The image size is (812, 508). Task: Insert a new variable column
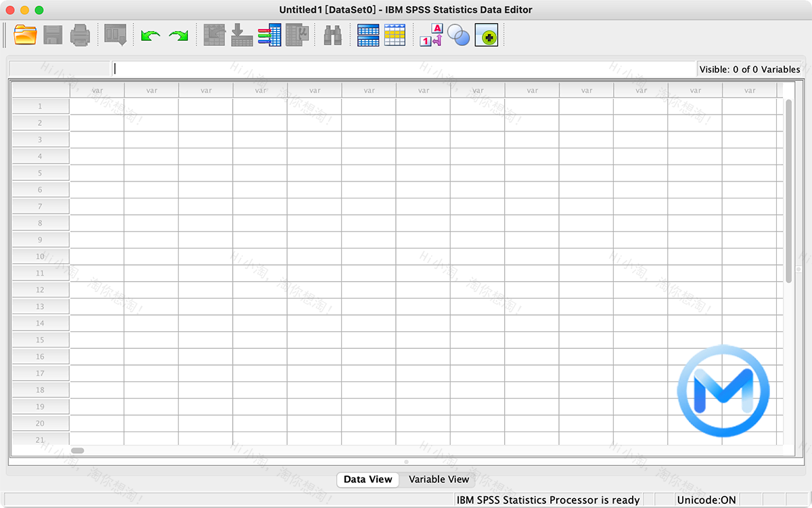pos(394,35)
